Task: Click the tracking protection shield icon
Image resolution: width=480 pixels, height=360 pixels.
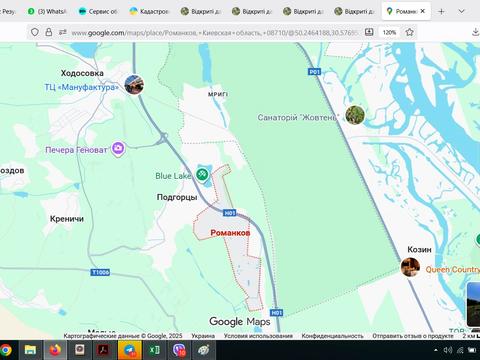Action: (35, 32)
